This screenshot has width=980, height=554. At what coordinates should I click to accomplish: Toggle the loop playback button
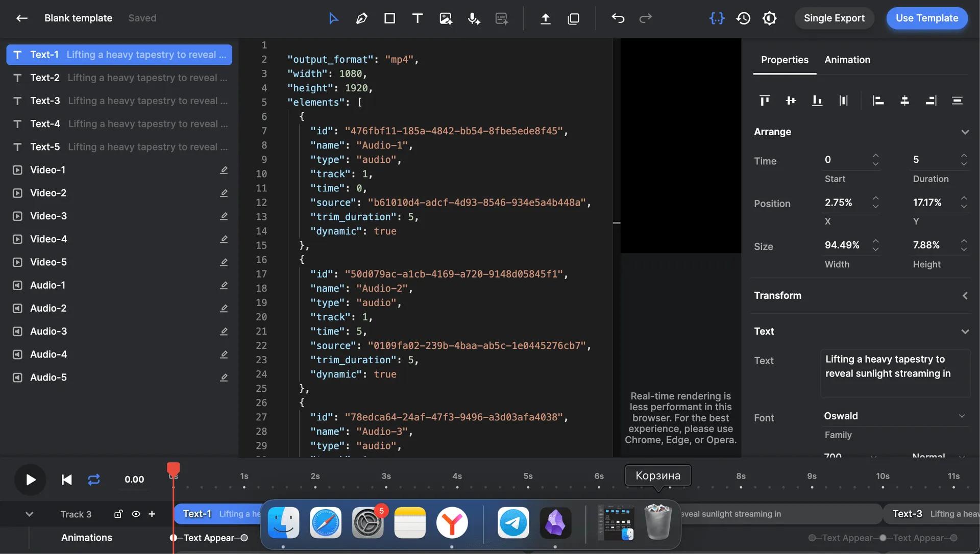click(x=94, y=480)
